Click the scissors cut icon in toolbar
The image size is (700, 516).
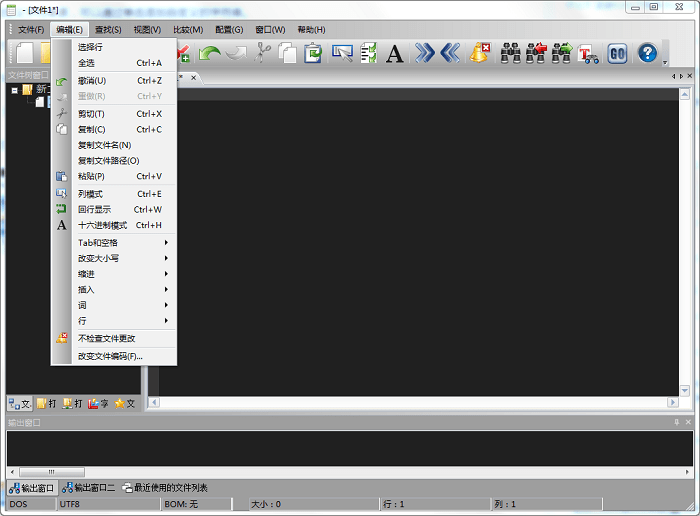[262, 53]
